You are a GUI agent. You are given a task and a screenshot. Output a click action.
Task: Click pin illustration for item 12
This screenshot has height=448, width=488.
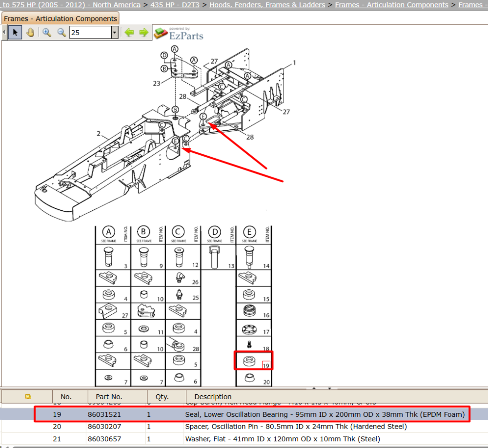tap(179, 257)
